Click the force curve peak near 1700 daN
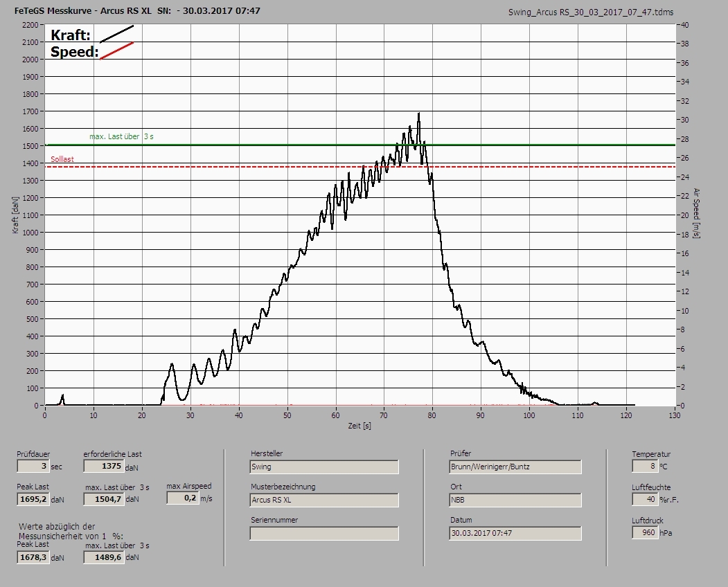This screenshot has height=587, width=728. pyautogui.click(x=419, y=114)
